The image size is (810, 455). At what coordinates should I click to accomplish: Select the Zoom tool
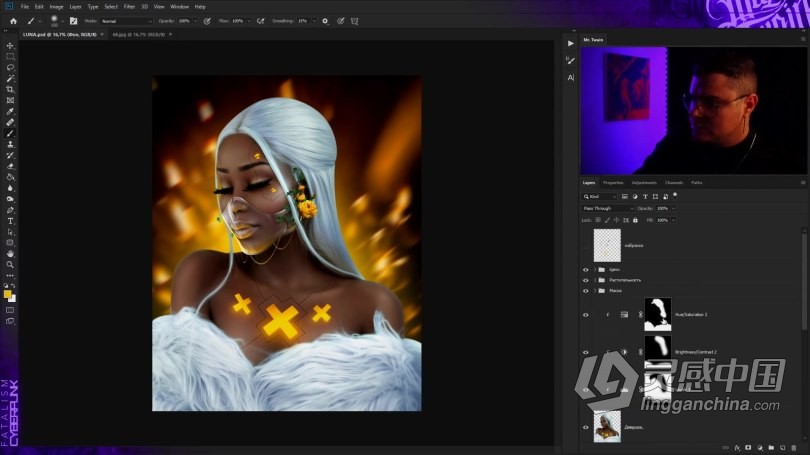(10, 264)
